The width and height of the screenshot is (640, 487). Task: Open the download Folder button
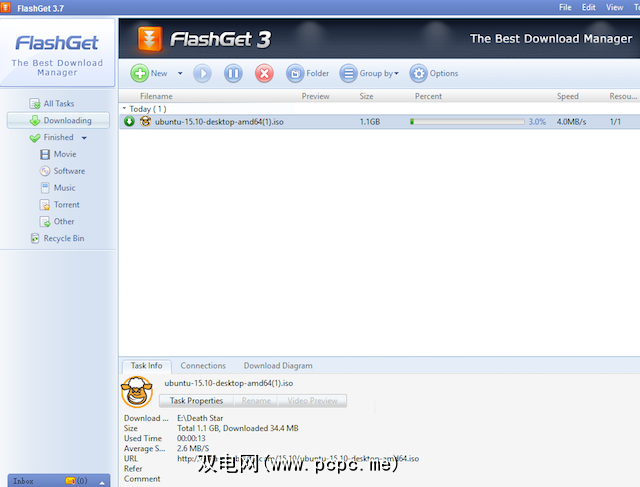[307, 73]
